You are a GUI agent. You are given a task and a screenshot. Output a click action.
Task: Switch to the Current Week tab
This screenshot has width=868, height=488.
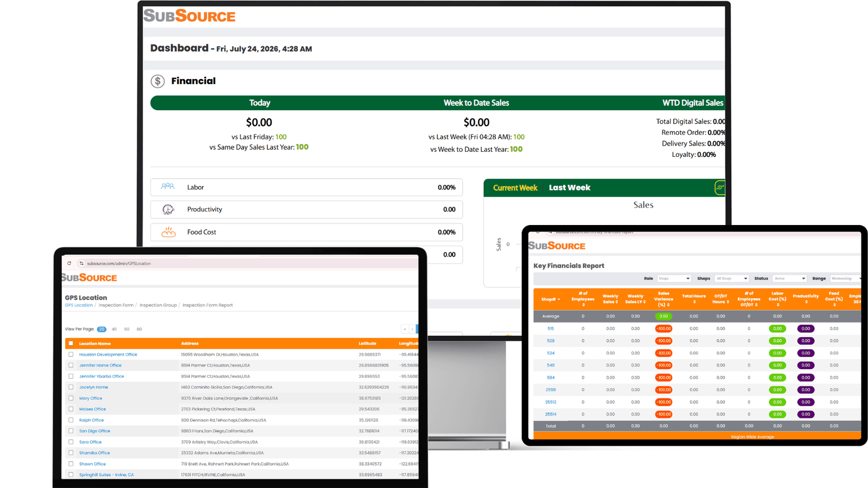coord(515,188)
